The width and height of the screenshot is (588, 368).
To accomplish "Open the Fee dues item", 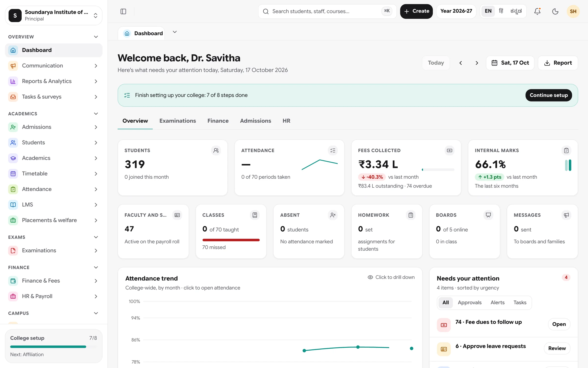I will [x=559, y=324].
